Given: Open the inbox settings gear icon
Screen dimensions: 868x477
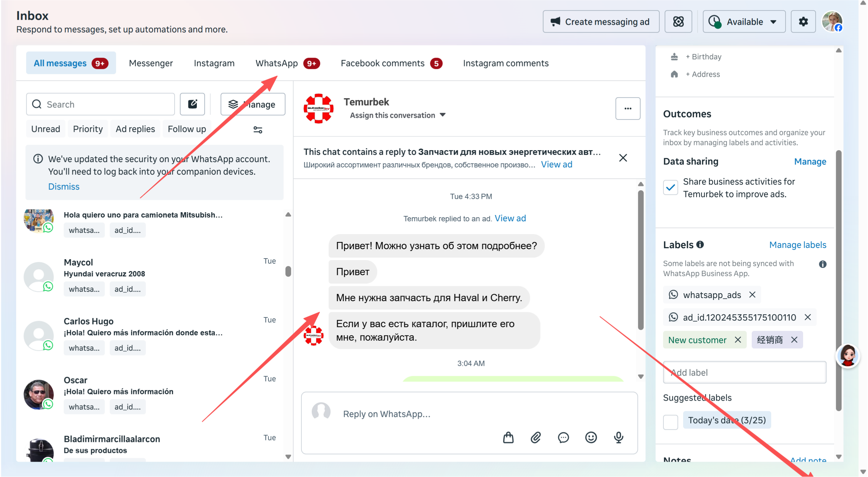Looking at the screenshot, I should click(803, 22).
